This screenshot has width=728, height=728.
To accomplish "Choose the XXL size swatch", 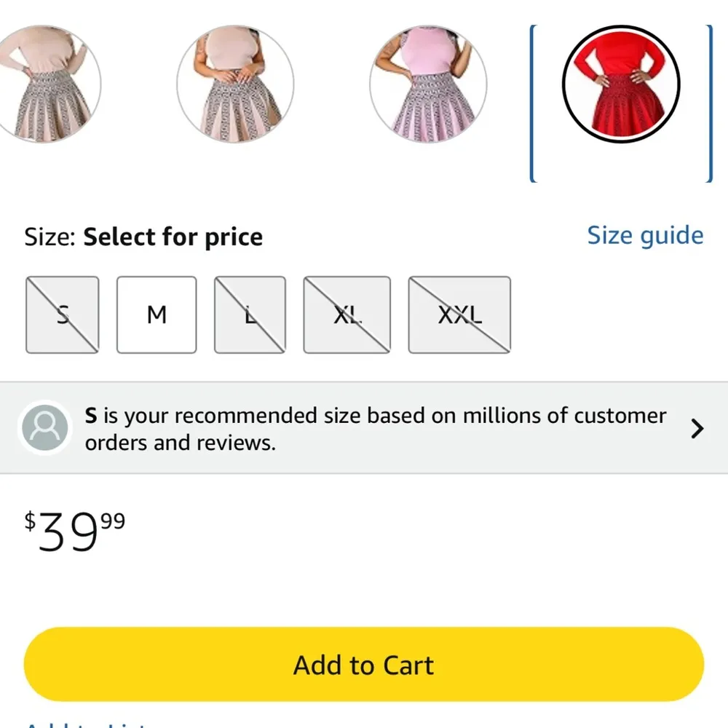I will click(x=459, y=314).
